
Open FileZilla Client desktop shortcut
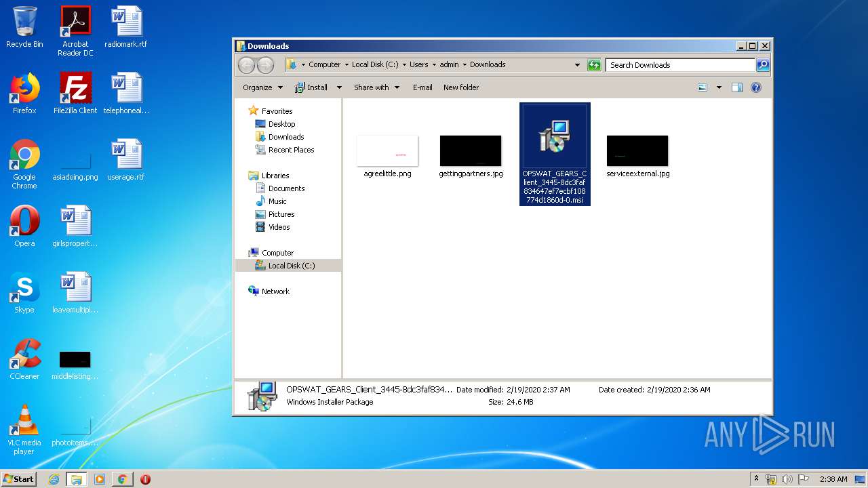75,94
